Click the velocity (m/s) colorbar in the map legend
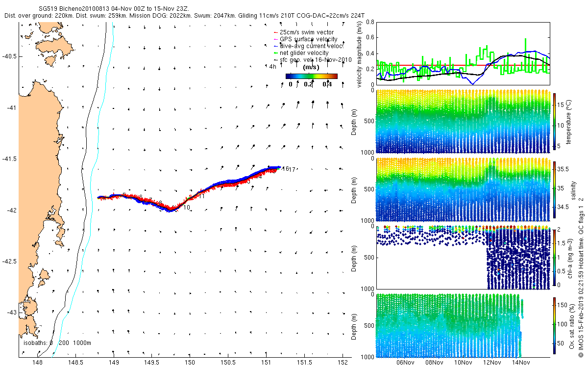This screenshot has height=368, width=588. point(312,76)
